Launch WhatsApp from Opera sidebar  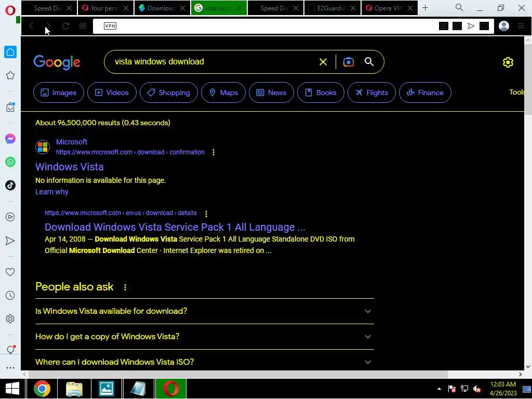(x=10, y=162)
